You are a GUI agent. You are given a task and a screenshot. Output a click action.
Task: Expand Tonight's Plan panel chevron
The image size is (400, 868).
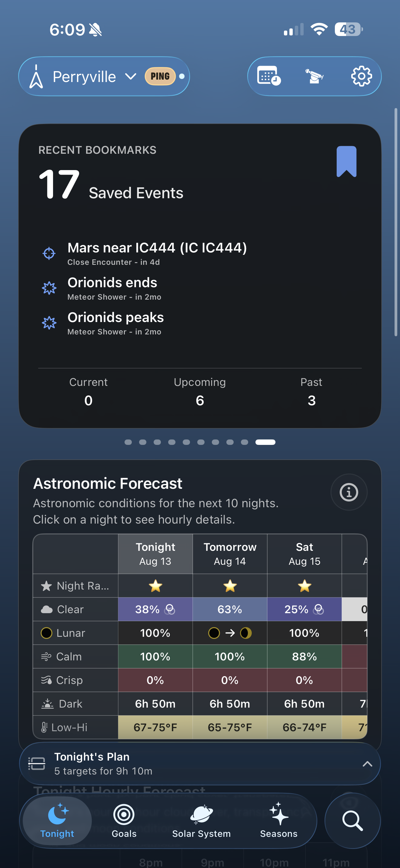(367, 764)
